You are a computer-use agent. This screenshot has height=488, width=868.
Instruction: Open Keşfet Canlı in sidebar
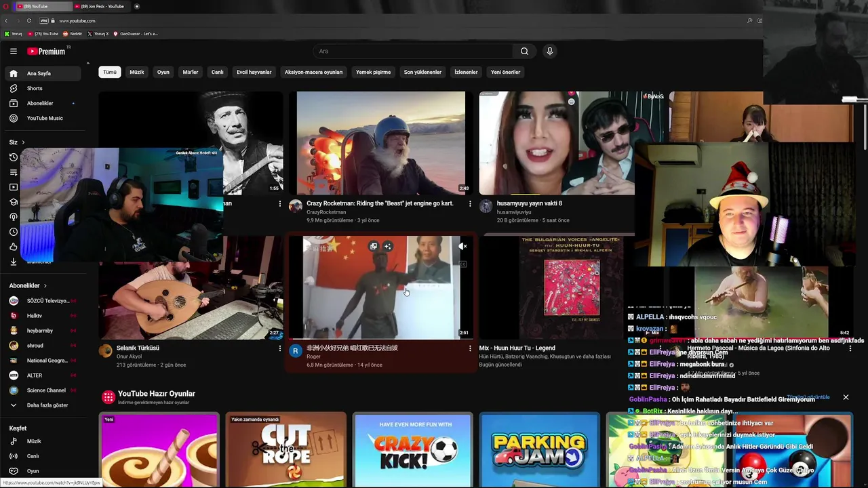click(42, 456)
